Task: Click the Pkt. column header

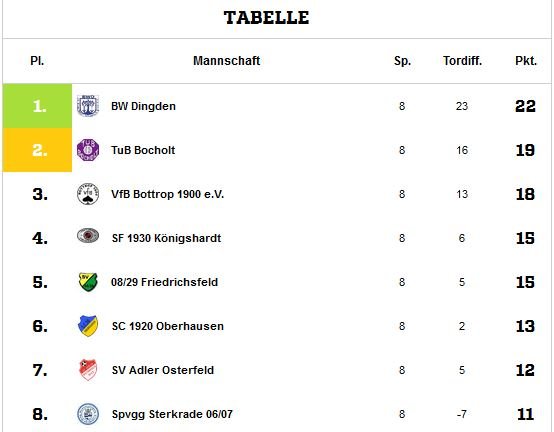Action: click(x=526, y=61)
